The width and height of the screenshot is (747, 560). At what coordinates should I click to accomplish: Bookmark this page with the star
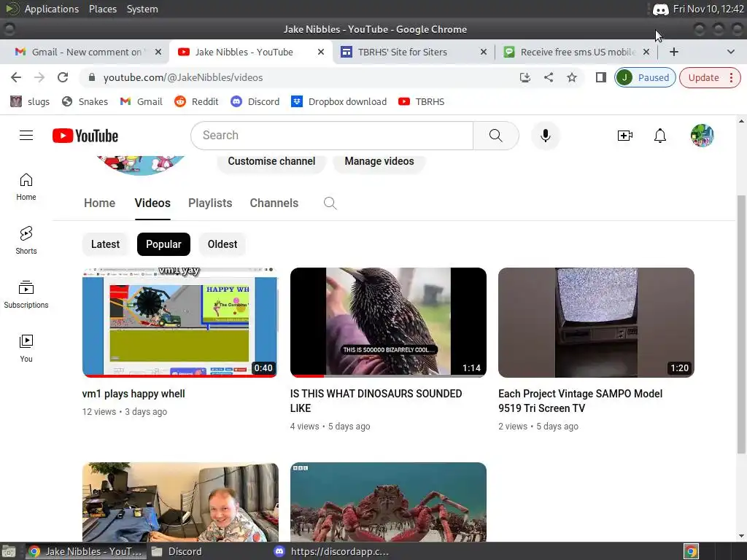[572, 77]
